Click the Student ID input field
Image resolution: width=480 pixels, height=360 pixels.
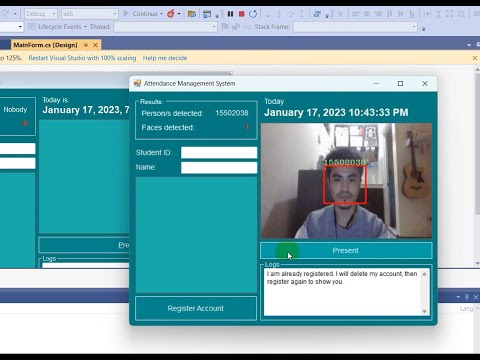tap(219, 153)
